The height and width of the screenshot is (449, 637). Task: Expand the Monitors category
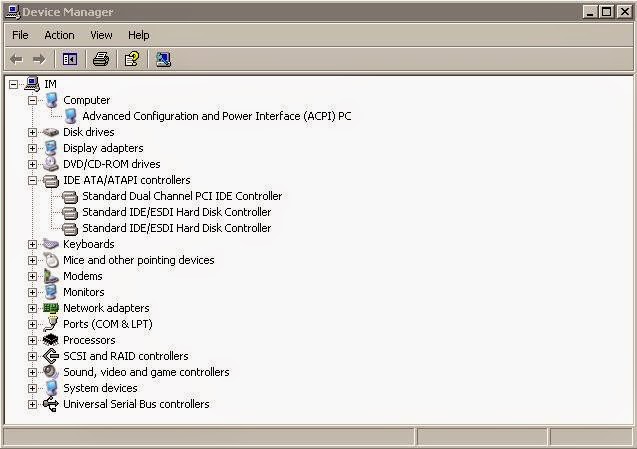click(32, 292)
